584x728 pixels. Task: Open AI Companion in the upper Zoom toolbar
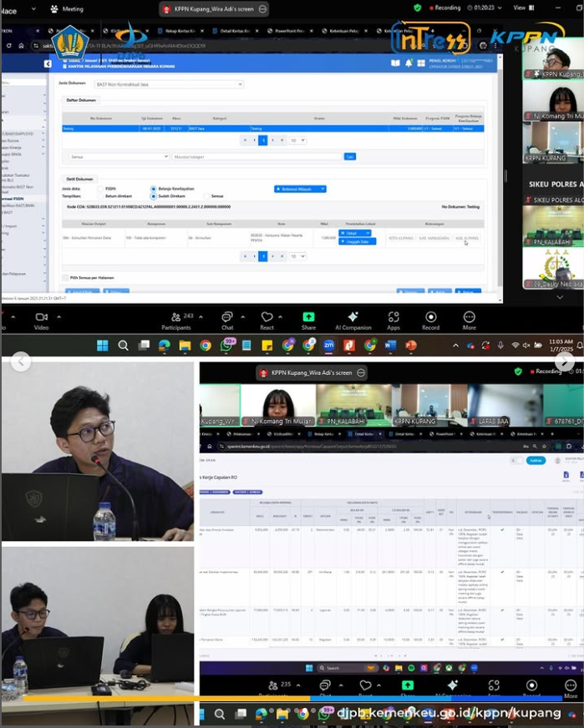click(353, 320)
